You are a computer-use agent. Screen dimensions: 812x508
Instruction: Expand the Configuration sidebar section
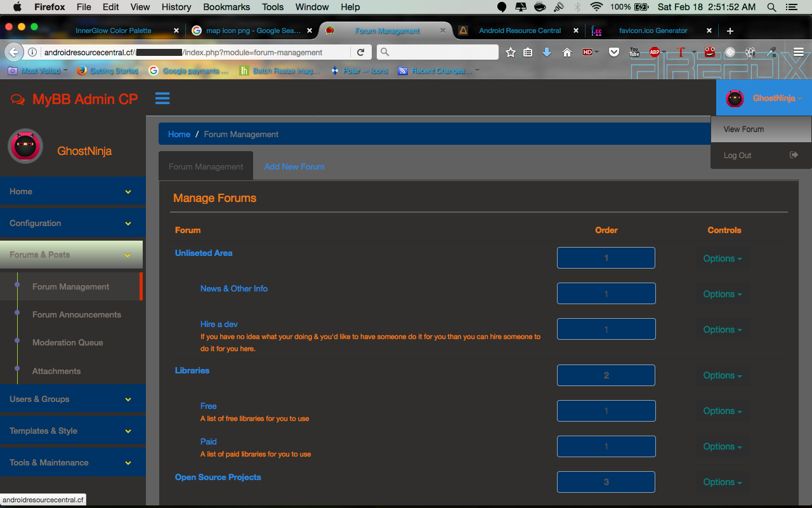coord(73,224)
